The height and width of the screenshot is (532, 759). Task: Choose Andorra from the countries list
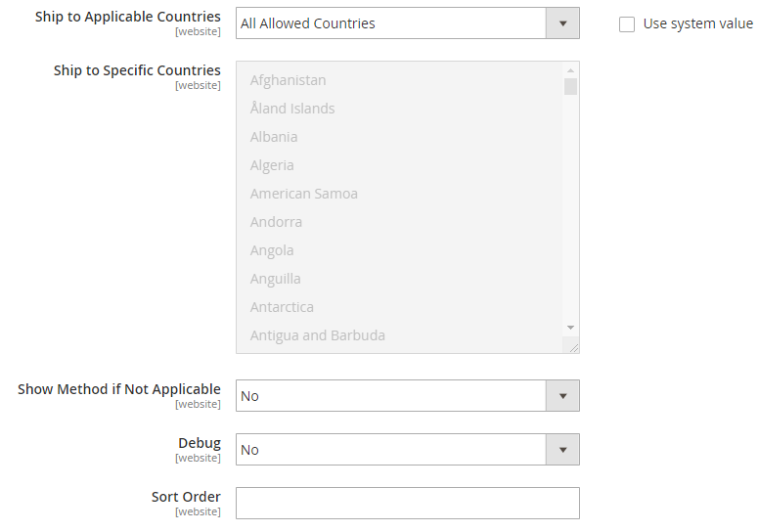point(276,222)
